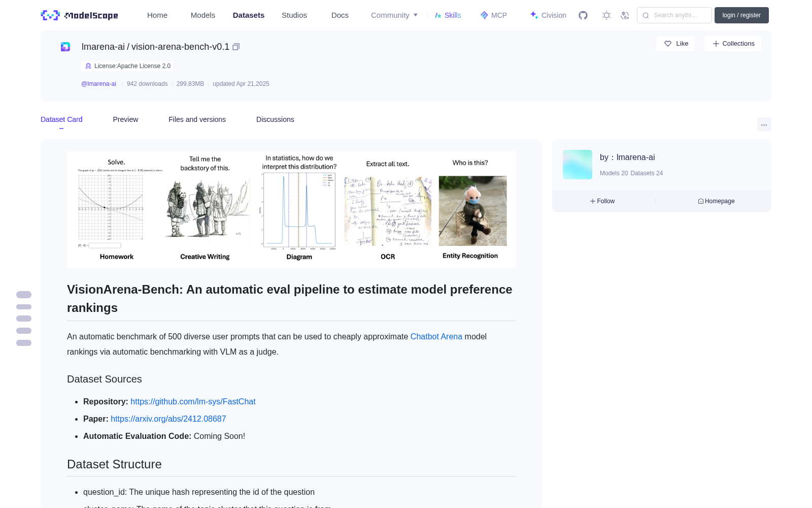The image size is (812, 508).
Task: Follow the lmarena-ai organization
Action: pos(602,201)
